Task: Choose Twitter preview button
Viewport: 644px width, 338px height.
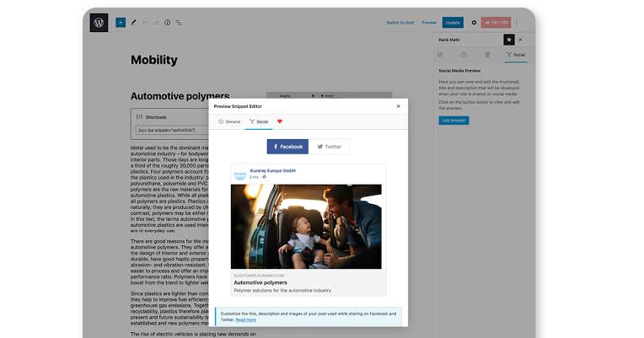Action: coord(330,147)
